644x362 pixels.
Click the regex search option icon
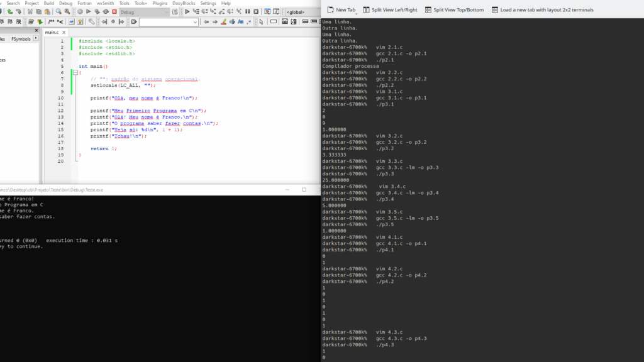(249, 22)
